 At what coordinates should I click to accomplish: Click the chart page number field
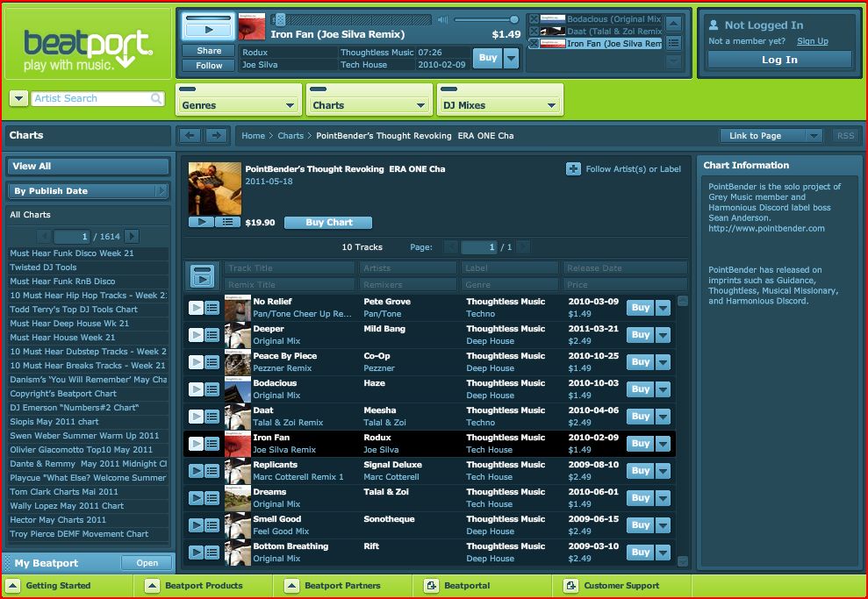coord(479,247)
